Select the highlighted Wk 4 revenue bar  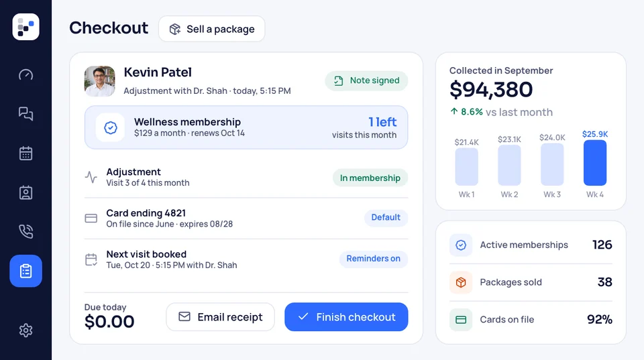595,163
